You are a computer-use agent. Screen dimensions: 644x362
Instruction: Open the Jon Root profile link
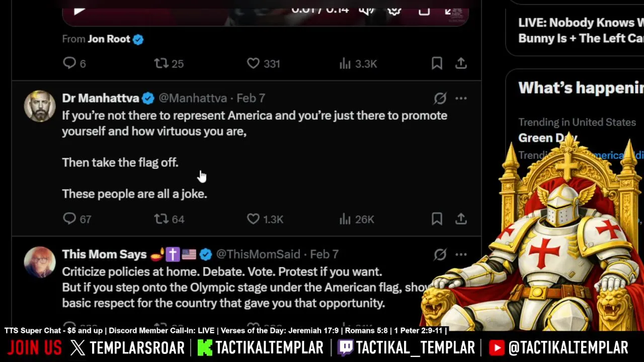point(109,39)
